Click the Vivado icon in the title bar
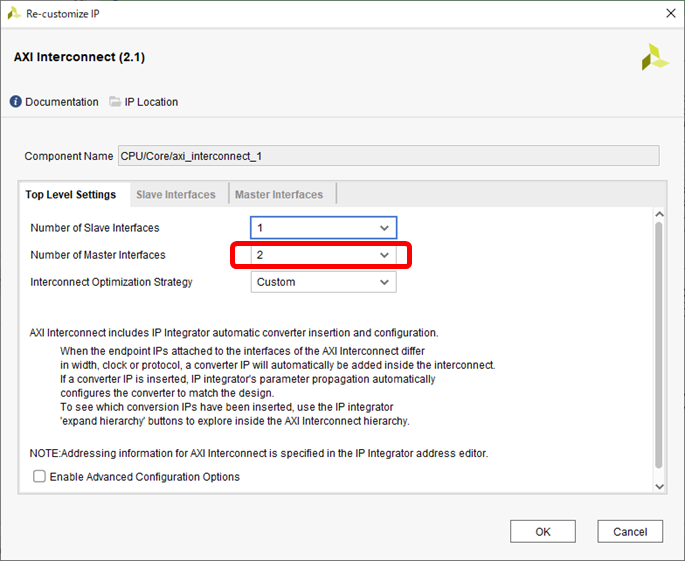Viewport: 685px width, 561px height. click(x=13, y=14)
